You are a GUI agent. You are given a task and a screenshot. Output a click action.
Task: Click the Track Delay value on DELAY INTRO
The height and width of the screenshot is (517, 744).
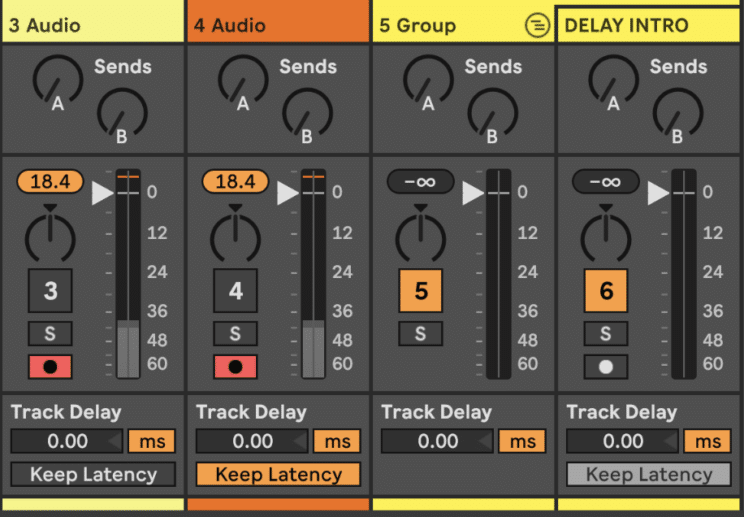tap(623, 441)
